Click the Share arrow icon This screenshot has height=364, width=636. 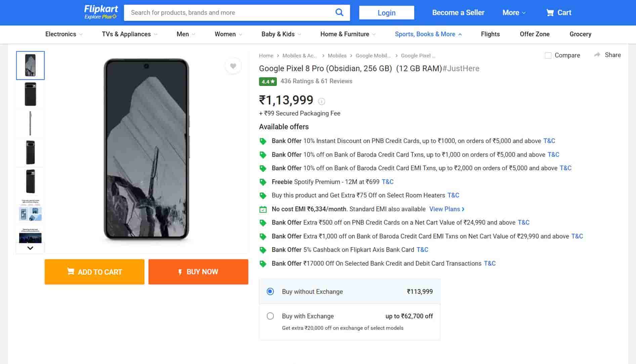[x=597, y=55]
